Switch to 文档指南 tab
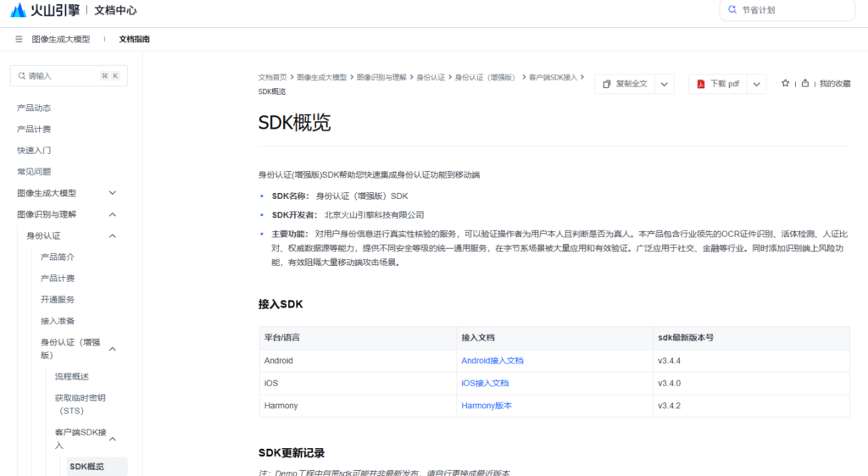Viewport: 868px width, 476px height. pyautogui.click(x=135, y=39)
